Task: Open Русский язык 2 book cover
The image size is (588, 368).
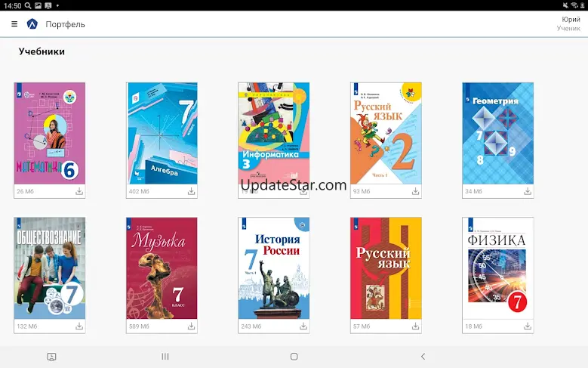Action: pos(386,133)
